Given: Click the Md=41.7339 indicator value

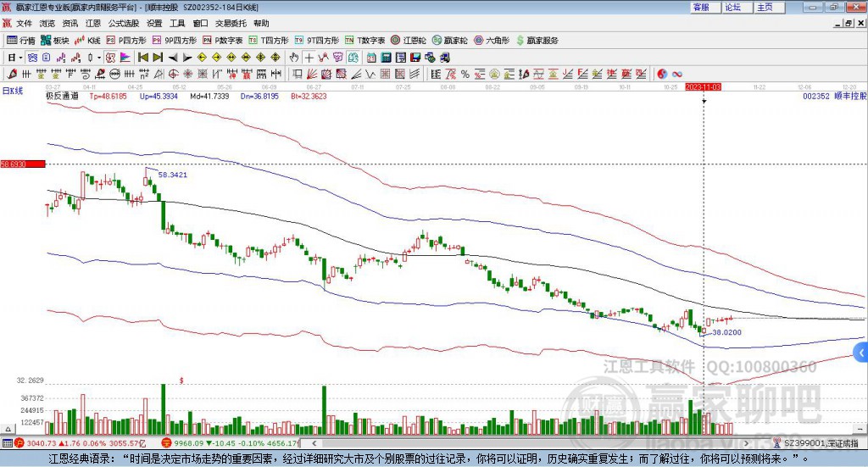Looking at the screenshot, I should pyautogui.click(x=209, y=97).
